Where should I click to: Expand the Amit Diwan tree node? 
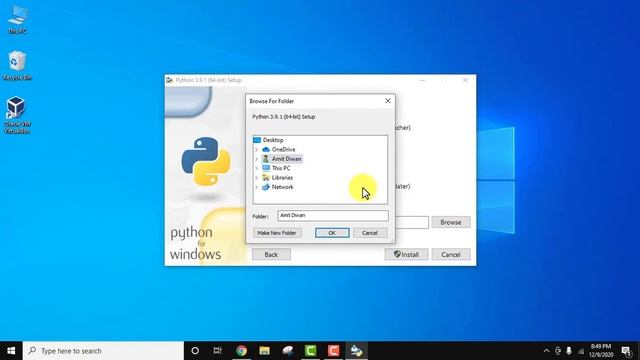pos(257,159)
